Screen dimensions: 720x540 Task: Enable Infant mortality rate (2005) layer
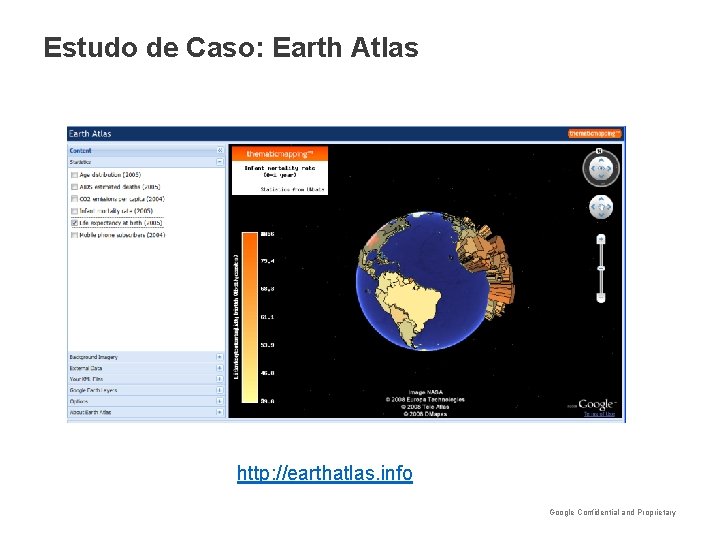[74, 211]
